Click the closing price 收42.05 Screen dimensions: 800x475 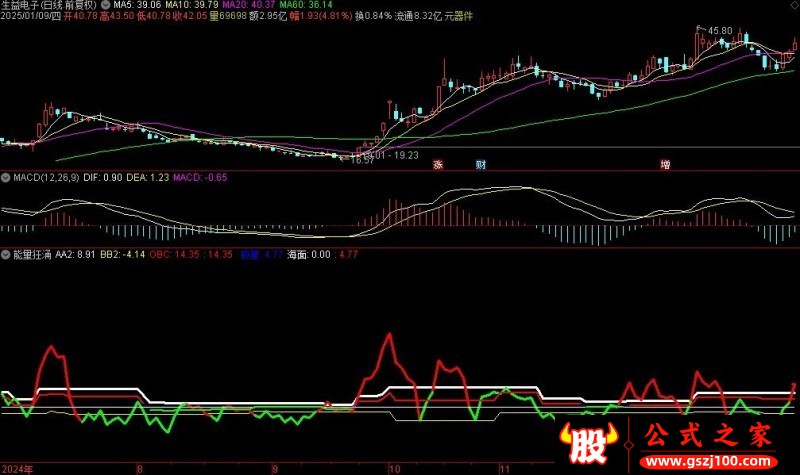point(190,16)
